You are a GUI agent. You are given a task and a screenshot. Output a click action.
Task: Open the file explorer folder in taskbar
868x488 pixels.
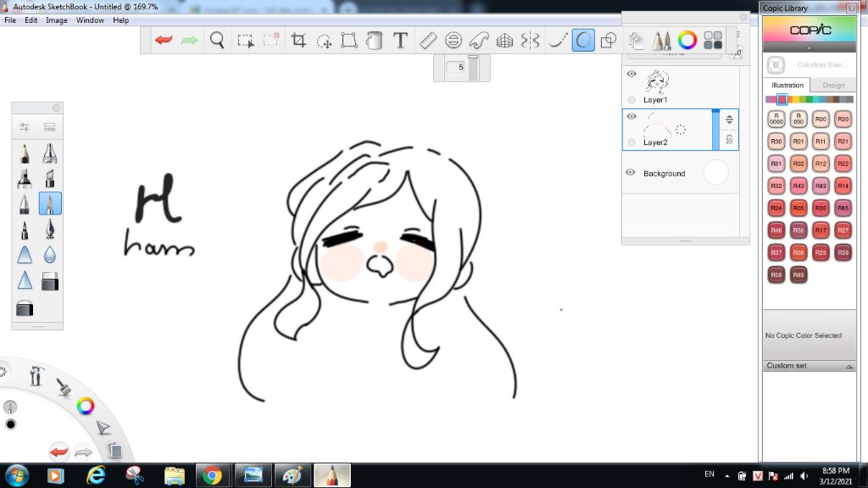point(175,475)
